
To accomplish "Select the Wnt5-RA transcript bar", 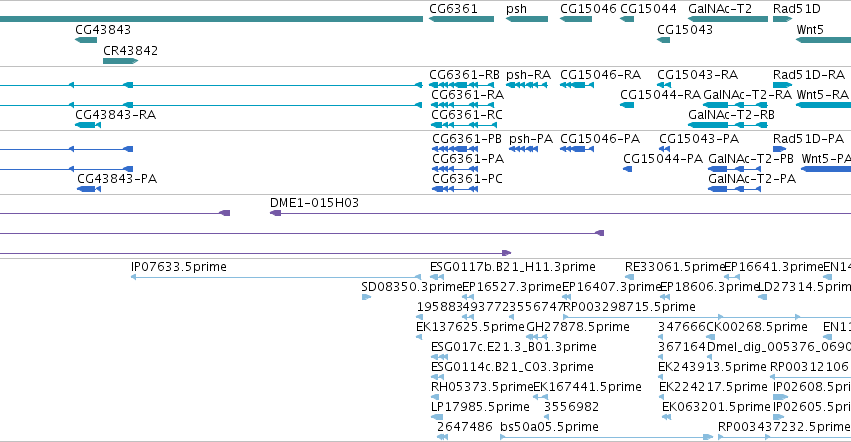I will [x=823, y=104].
